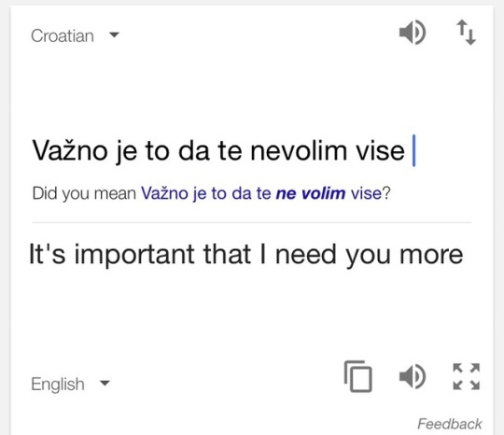Viewport: 504px width, 435px height.
Task: Copy the English translation to clipboard
Action: (358, 376)
